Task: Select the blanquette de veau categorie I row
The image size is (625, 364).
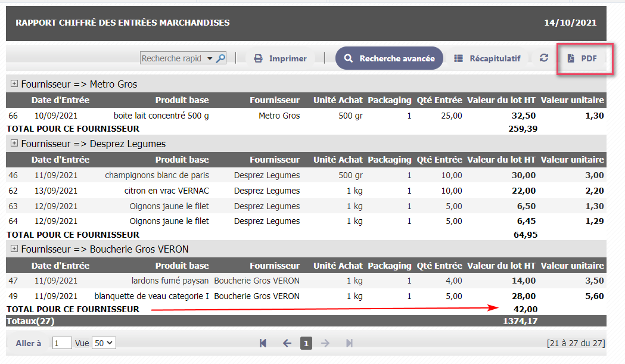Action: [x=306, y=296]
